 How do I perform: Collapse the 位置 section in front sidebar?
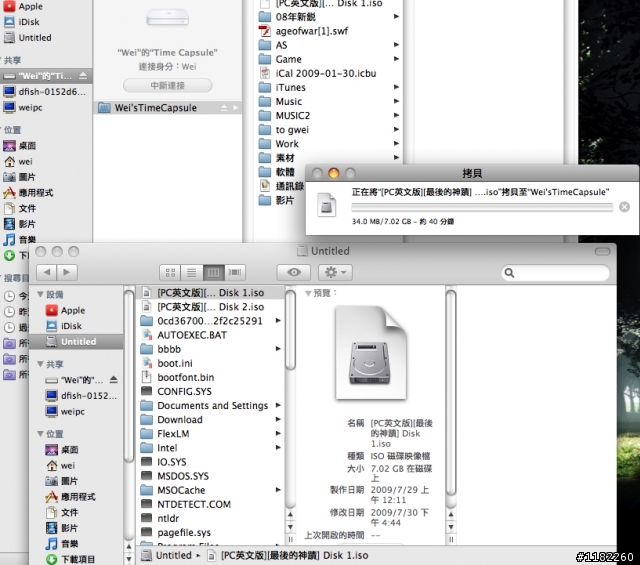click(x=40, y=434)
